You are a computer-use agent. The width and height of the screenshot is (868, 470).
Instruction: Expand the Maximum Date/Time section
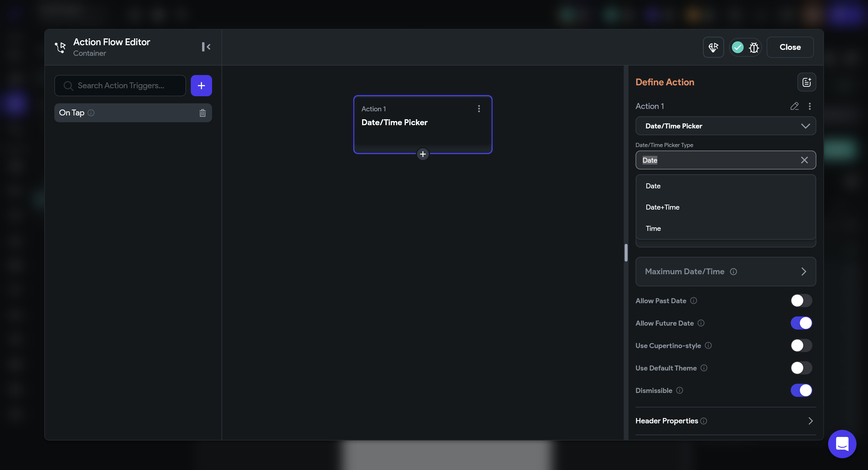click(725, 272)
